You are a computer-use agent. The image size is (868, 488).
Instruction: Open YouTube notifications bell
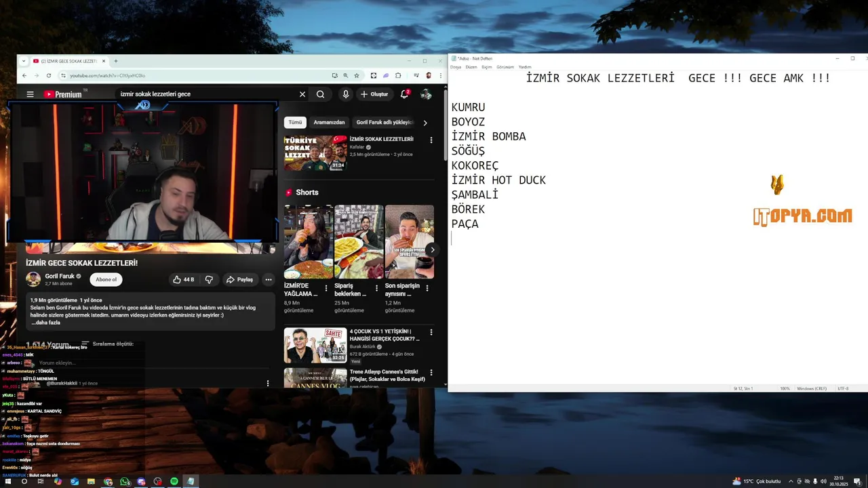[x=405, y=94]
